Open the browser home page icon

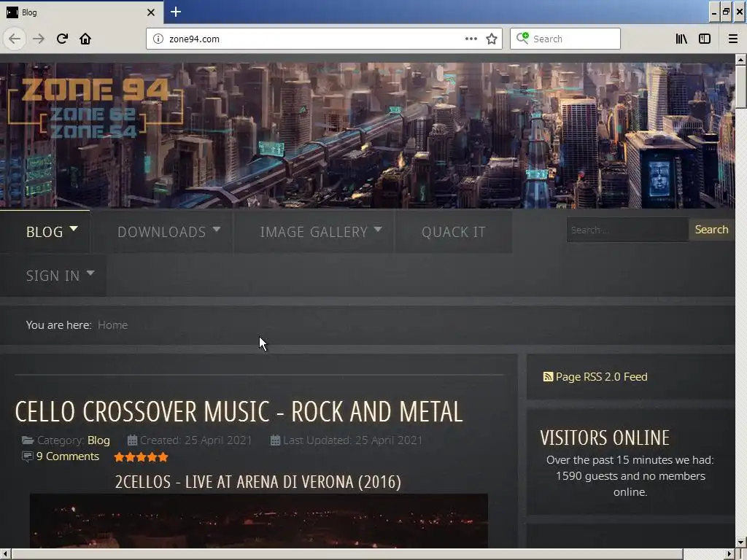85,39
